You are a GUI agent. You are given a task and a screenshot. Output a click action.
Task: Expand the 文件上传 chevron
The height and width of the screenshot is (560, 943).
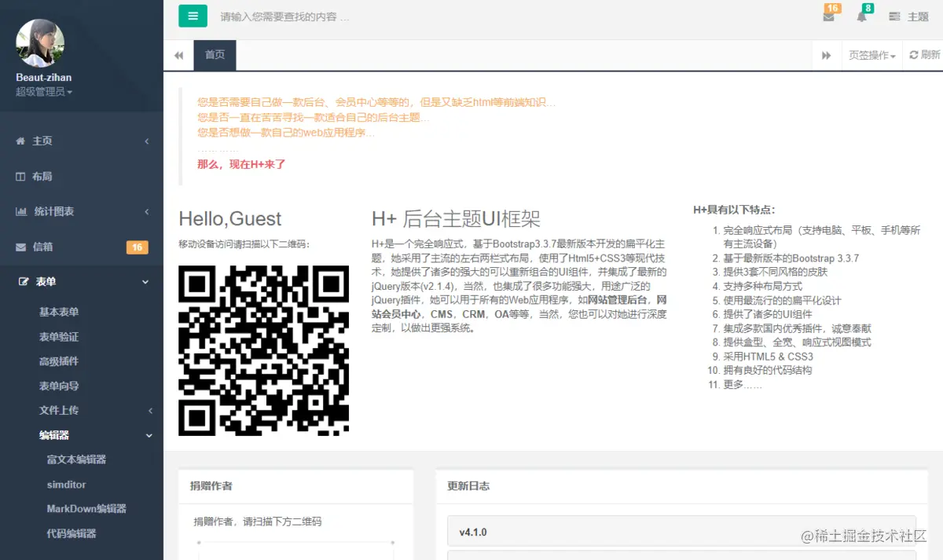[150, 411]
